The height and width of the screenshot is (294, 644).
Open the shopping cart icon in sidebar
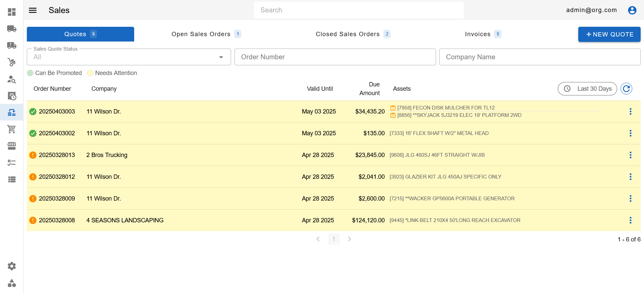coord(12,129)
